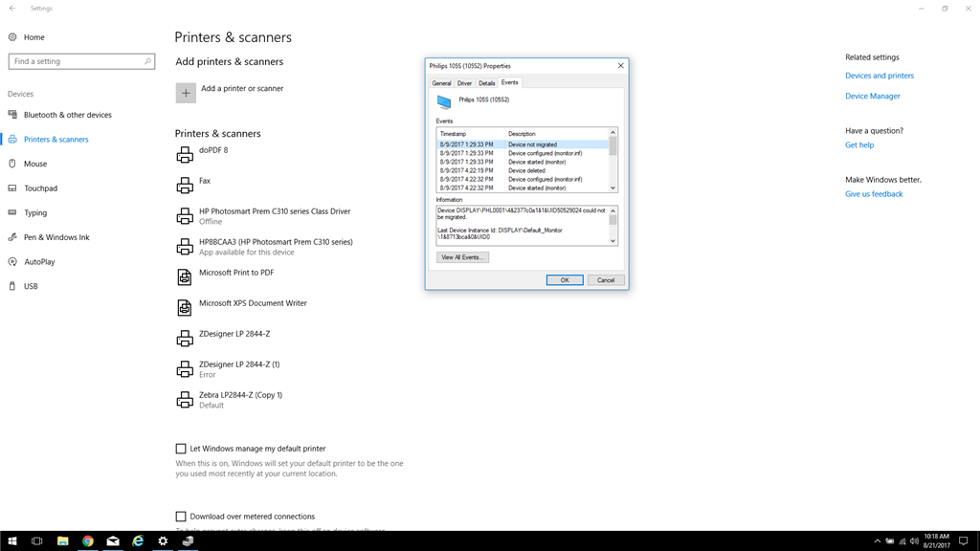This screenshot has width=980, height=551.
Task: Close the Philips Properties dialog
Action: pyautogui.click(x=620, y=66)
